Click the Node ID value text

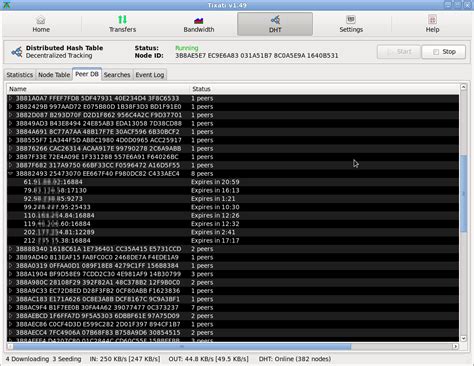tap(257, 56)
